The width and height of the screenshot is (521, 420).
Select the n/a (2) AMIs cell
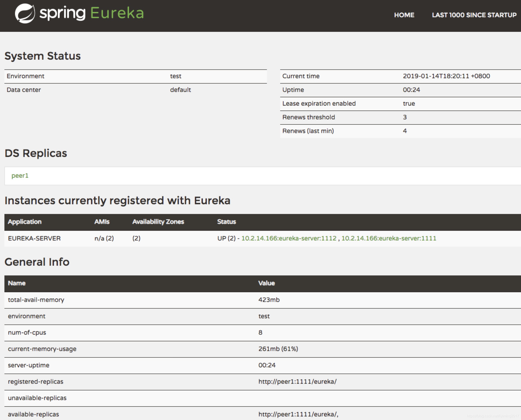pyautogui.click(x=104, y=238)
